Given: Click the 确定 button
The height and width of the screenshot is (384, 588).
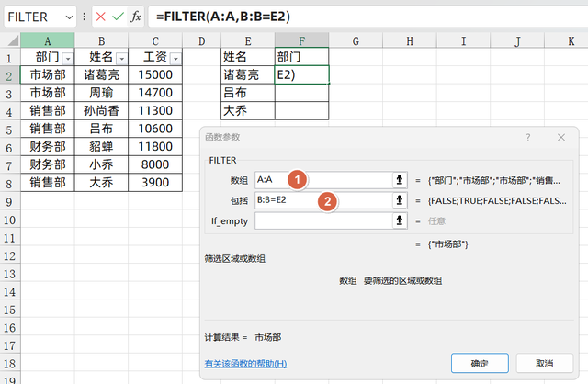Looking at the screenshot, I should [x=479, y=363].
